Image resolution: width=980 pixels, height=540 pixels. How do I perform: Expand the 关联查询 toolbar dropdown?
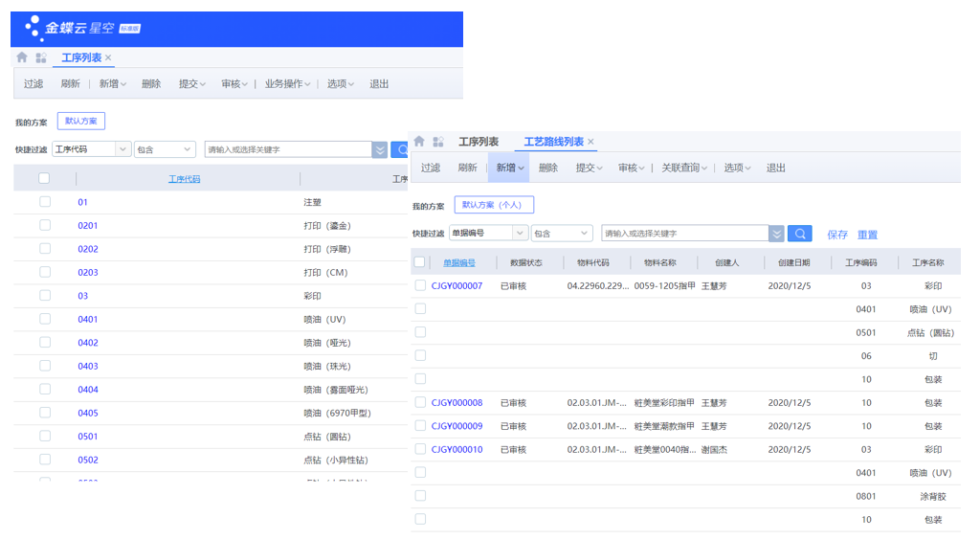pos(684,168)
